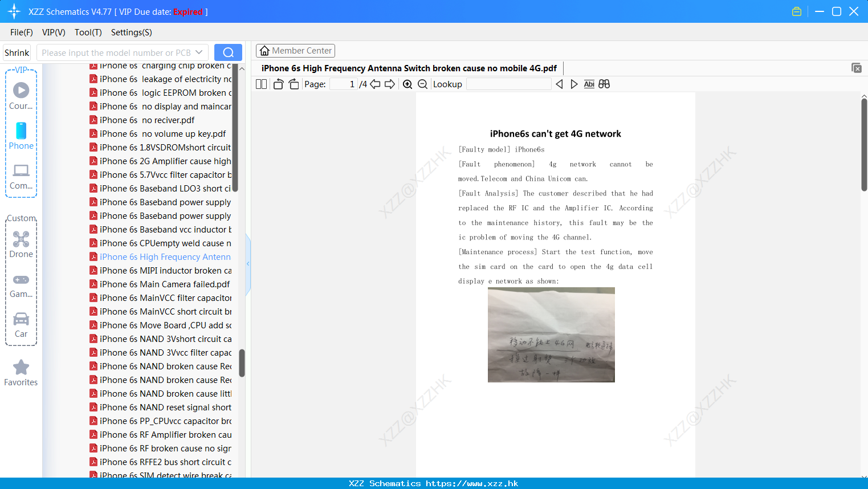
Task: Open iPhone 6s logic EEPROM broken file
Action: coord(160,93)
